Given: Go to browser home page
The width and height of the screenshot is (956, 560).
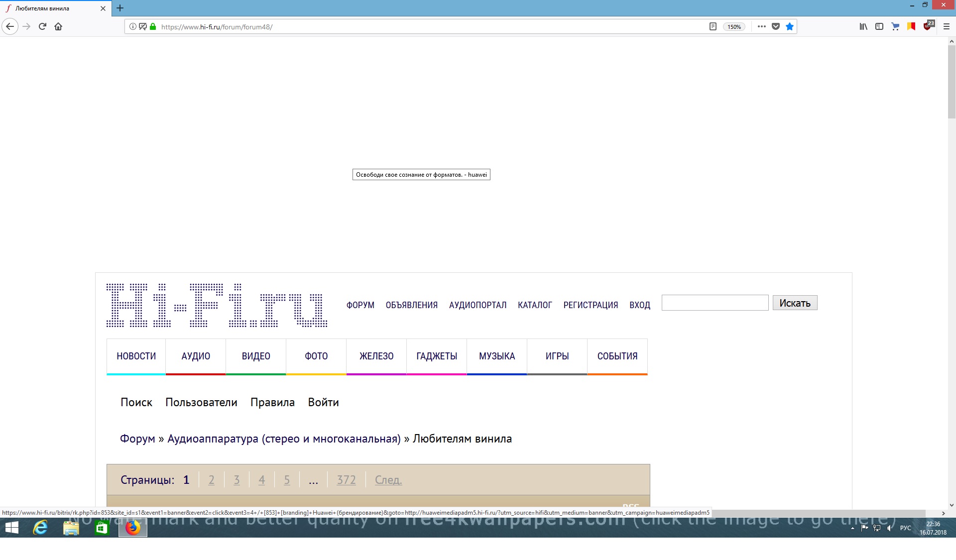Looking at the screenshot, I should pyautogui.click(x=58, y=26).
